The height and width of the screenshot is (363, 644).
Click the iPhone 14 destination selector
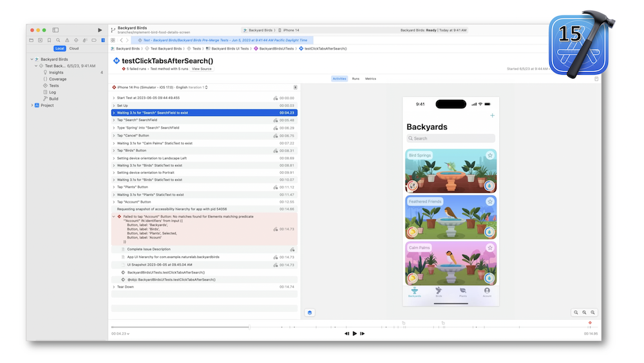coord(289,30)
